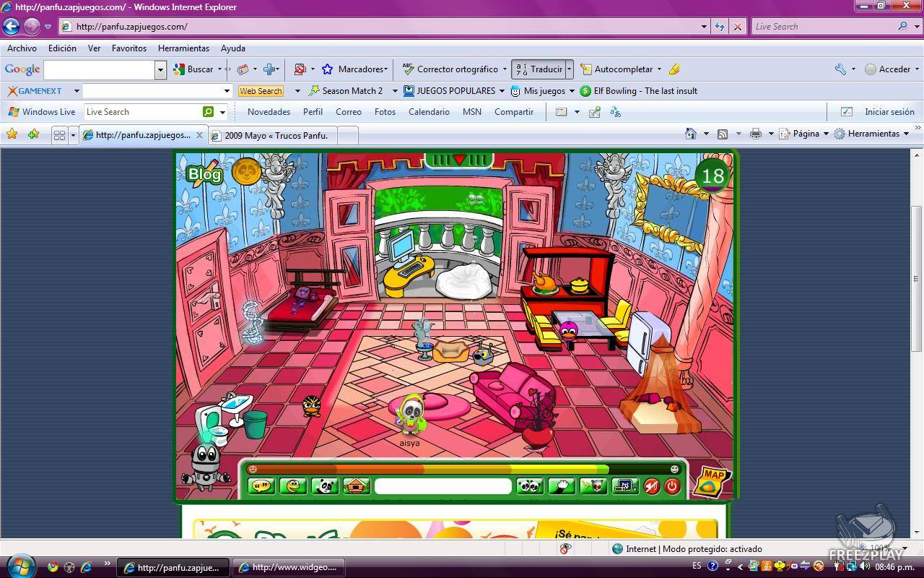Open the two pandas friends icon
924x578 pixels.
pos(530,486)
